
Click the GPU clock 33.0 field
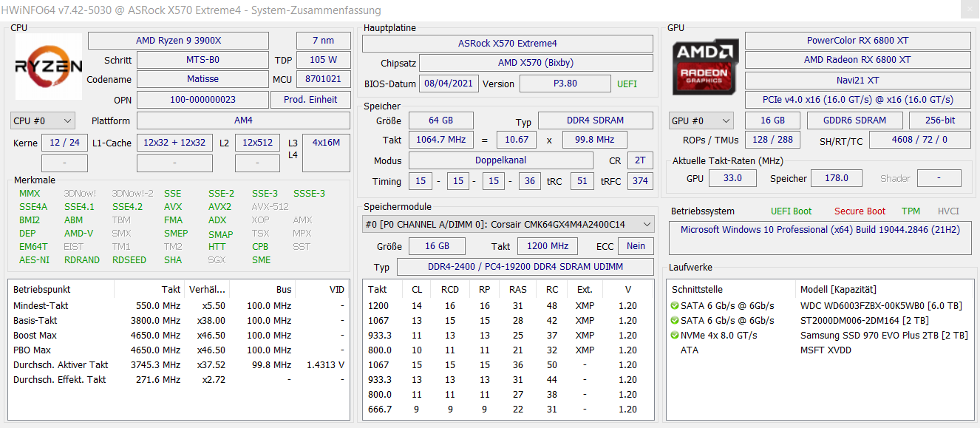[732, 178]
